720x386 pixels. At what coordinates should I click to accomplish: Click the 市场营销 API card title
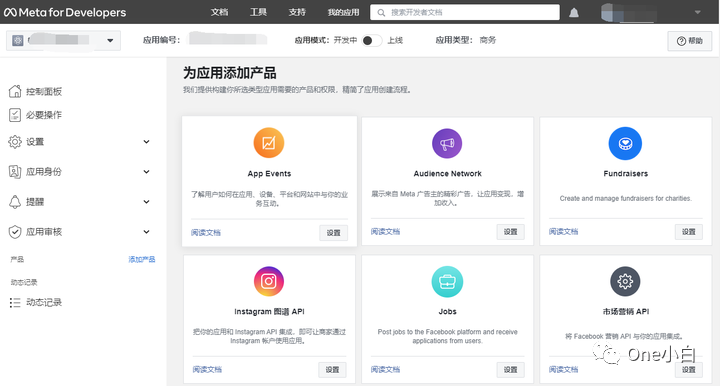tap(625, 311)
